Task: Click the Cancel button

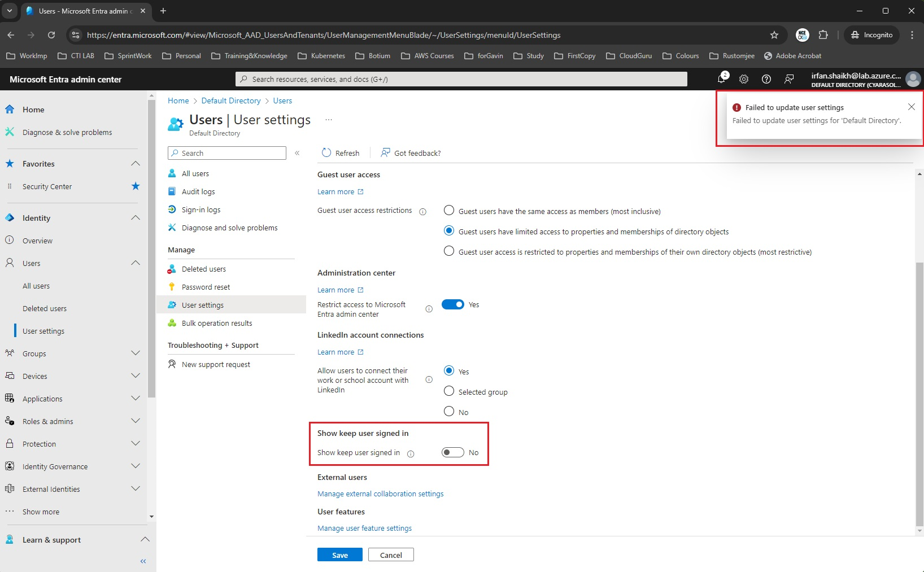Action: (x=391, y=555)
